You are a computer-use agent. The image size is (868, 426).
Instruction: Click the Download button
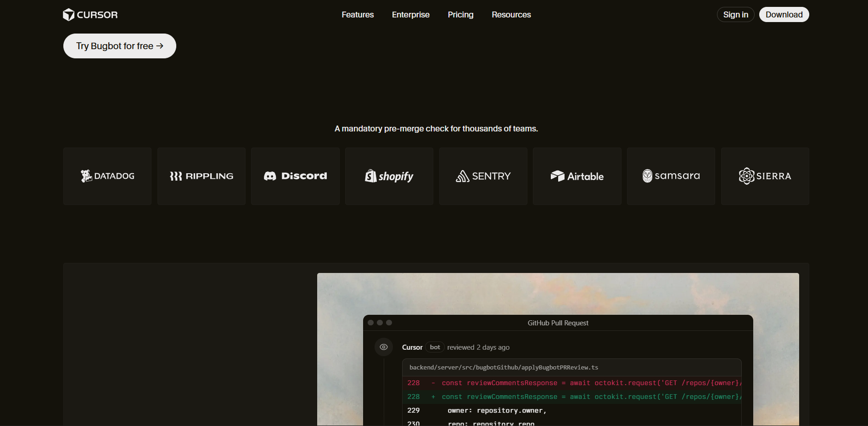pyautogui.click(x=784, y=15)
